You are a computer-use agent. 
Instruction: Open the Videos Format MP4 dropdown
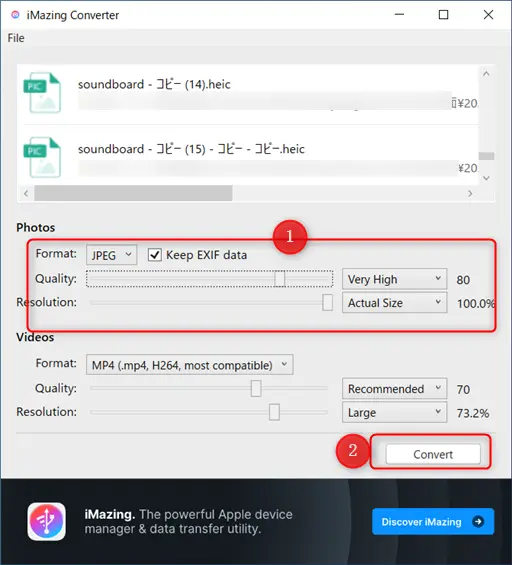click(x=190, y=365)
